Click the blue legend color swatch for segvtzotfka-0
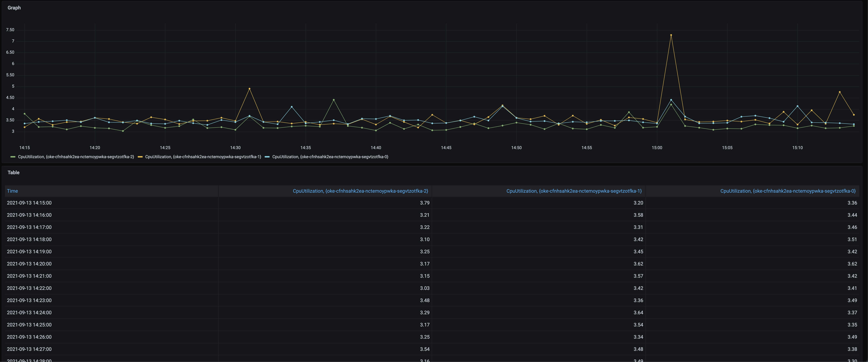The height and width of the screenshot is (362, 868). pos(267,157)
